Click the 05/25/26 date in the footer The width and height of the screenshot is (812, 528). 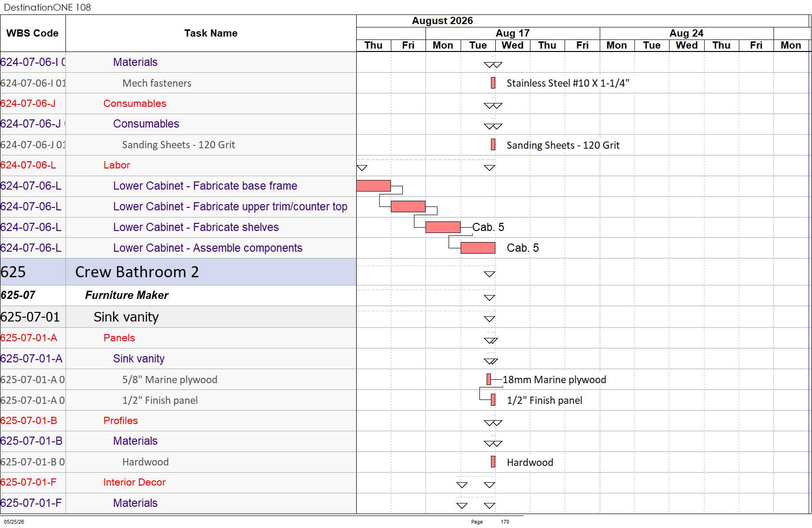(x=14, y=522)
